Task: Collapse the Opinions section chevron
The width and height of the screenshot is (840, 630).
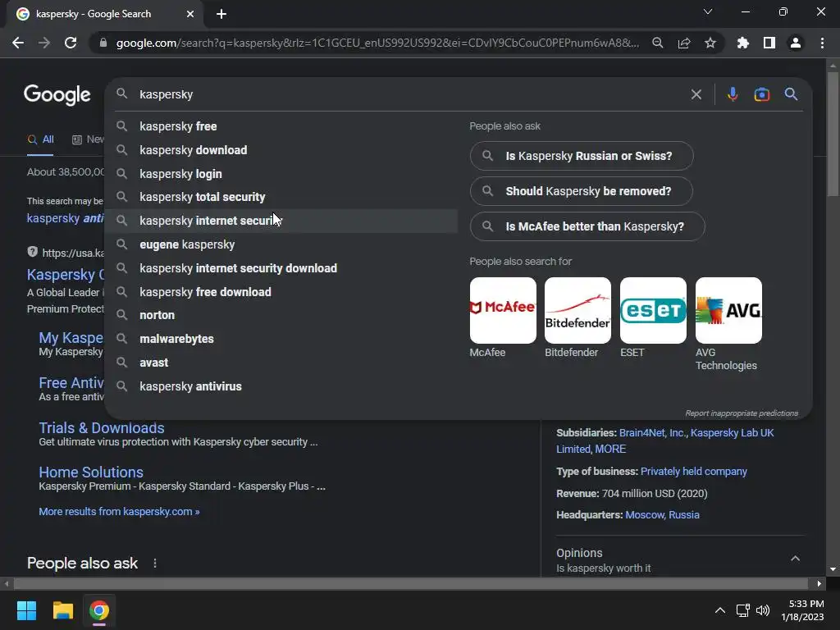Action: pyautogui.click(x=796, y=558)
